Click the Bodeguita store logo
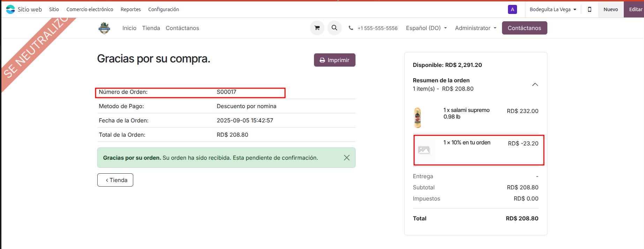Viewport: 644px width, 249px height. (x=104, y=28)
